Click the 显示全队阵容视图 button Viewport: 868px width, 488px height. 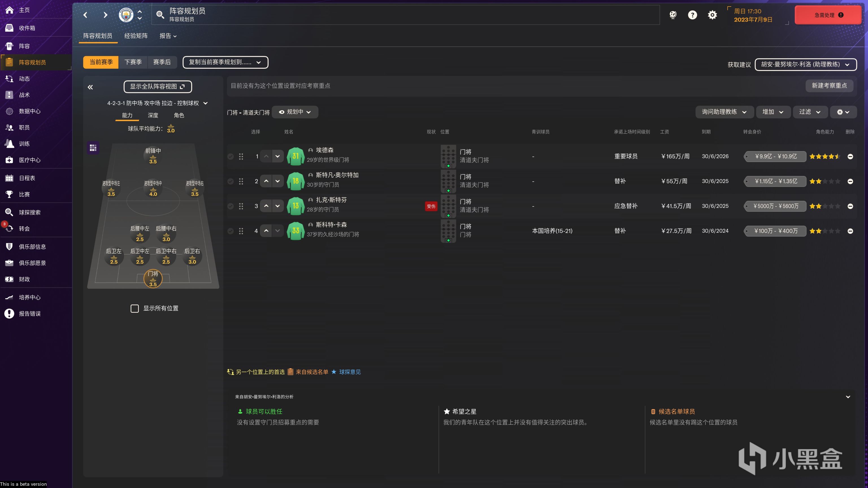(x=158, y=86)
